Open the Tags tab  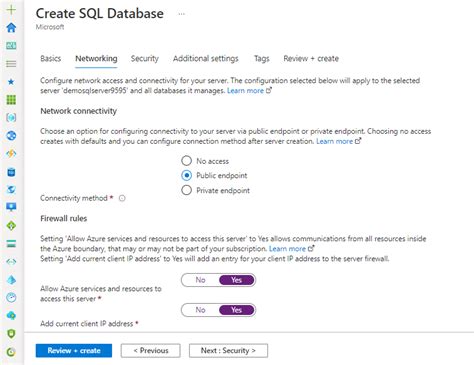[262, 59]
